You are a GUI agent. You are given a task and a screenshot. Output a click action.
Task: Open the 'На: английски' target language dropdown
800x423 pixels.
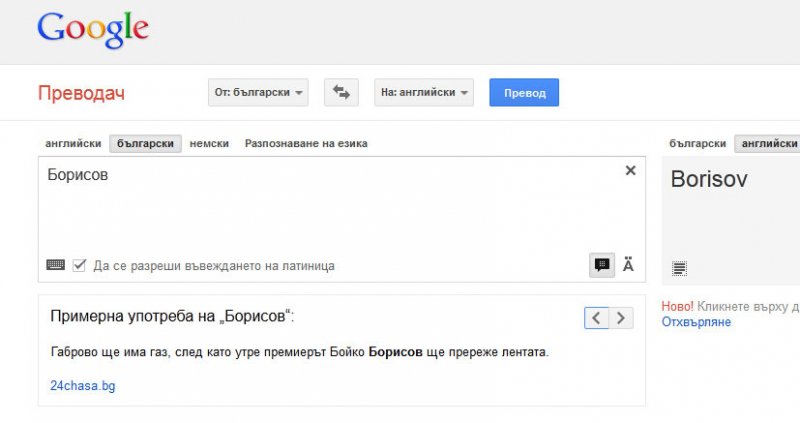tap(425, 93)
